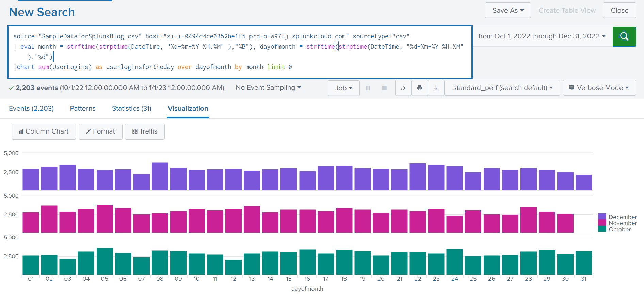Viewport: 644px width, 295px height.
Task: Open the Trellis layout options
Action: (x=145, y=131)
